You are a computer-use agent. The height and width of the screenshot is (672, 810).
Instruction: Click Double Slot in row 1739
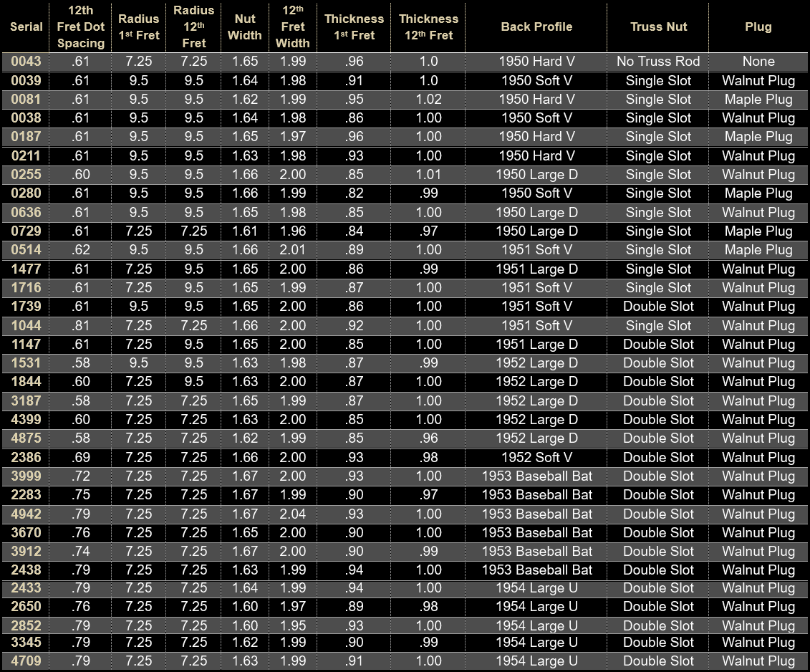(659, 306)
